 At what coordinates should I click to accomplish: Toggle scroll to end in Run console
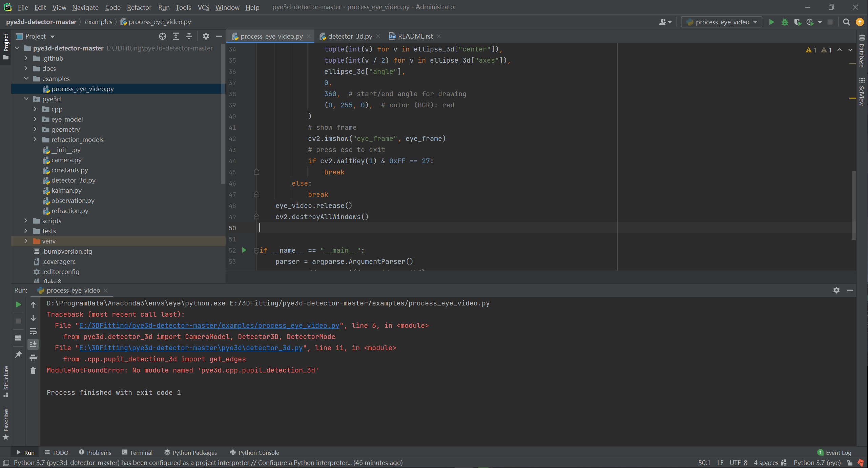tap(33, 344)
